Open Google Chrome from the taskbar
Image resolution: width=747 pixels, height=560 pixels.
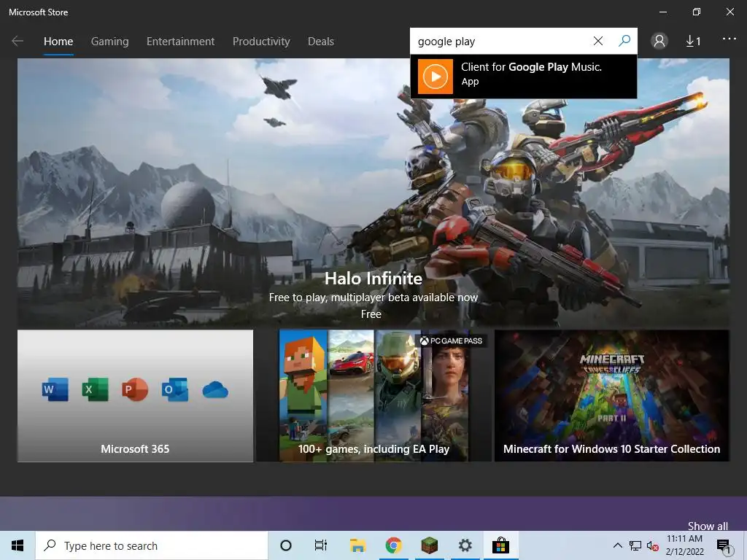pos(393,545)
